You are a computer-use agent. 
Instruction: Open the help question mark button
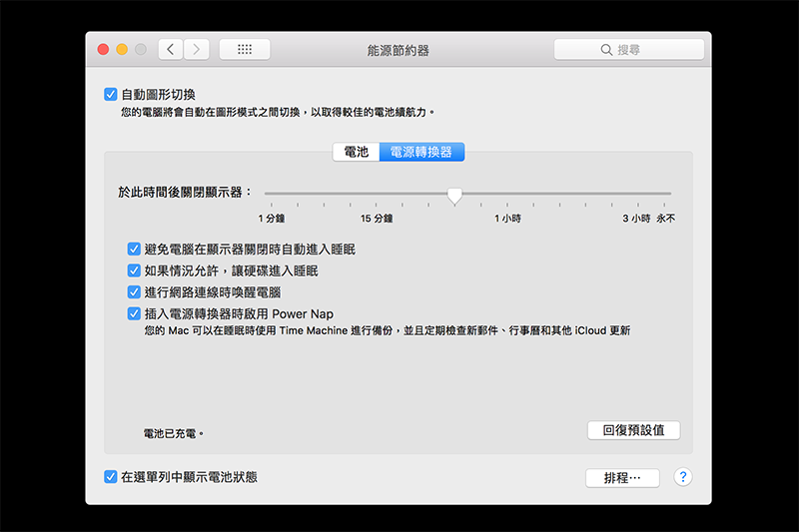683,477
